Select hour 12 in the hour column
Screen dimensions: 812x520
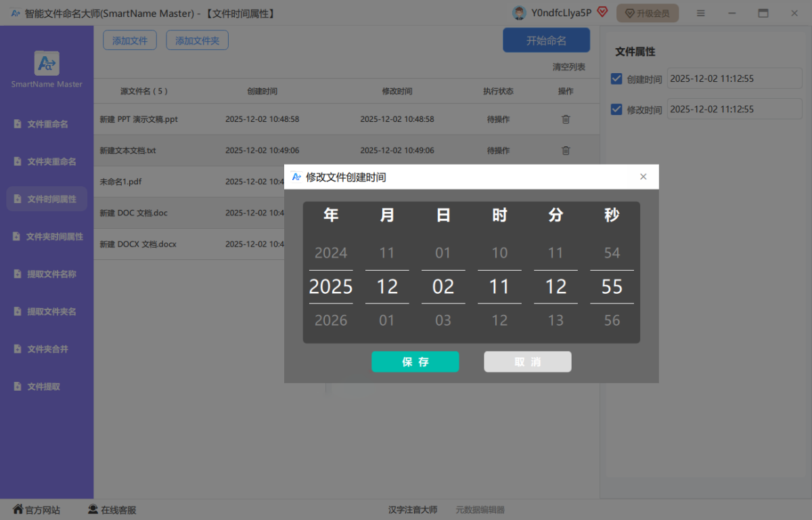coord(499,320)
